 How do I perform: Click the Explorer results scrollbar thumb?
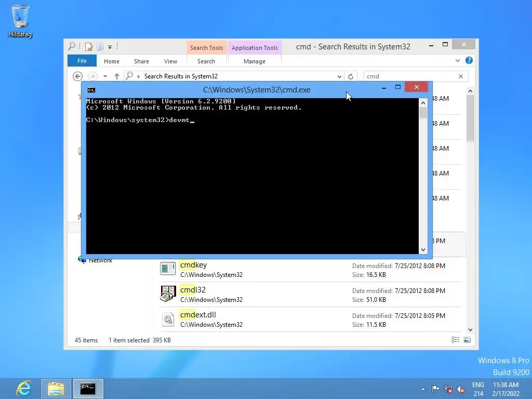[470, 118]
